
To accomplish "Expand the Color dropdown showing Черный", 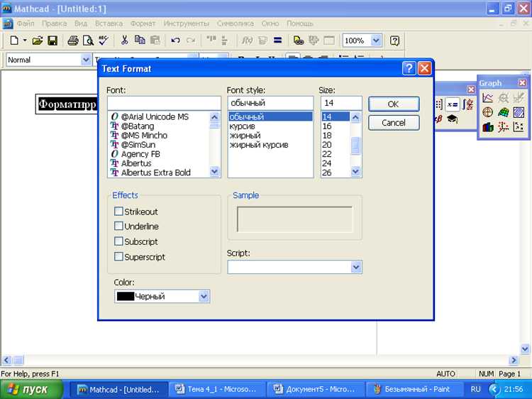I will coord(204,296).
